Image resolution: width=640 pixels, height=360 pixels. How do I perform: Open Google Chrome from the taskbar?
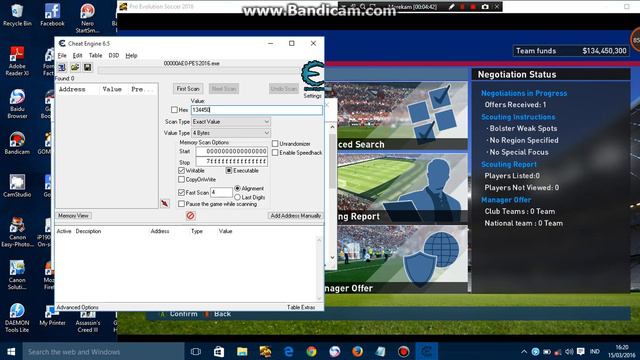coord(311,351)
